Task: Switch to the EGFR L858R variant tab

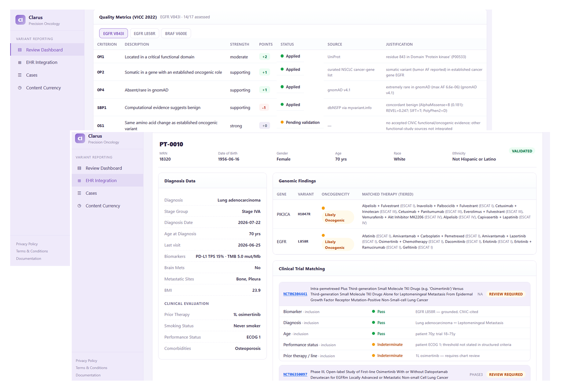Action: click(144, 33)
